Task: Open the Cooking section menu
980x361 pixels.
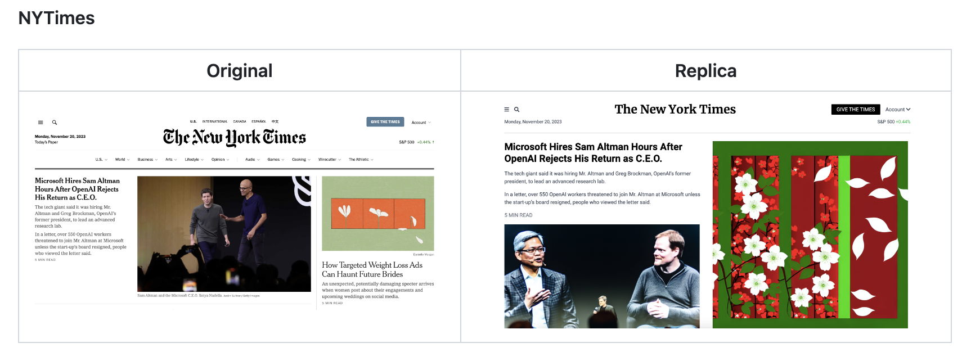Action: point(301,160)
